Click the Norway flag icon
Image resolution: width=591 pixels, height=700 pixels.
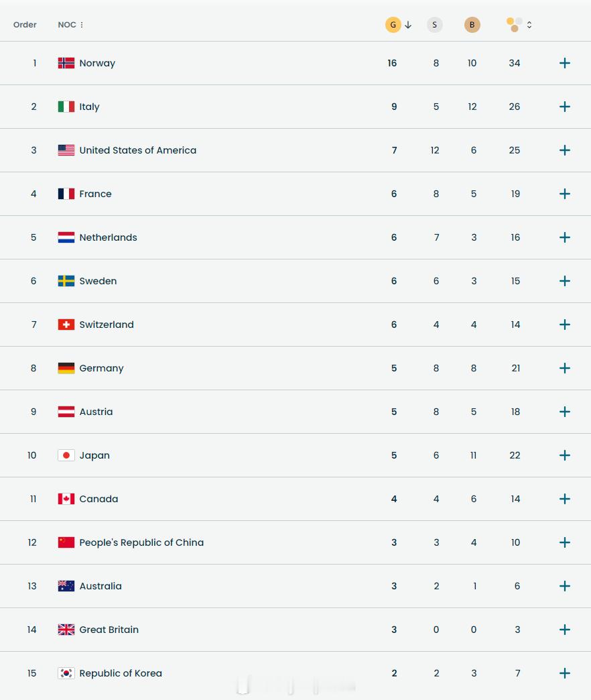66,63
